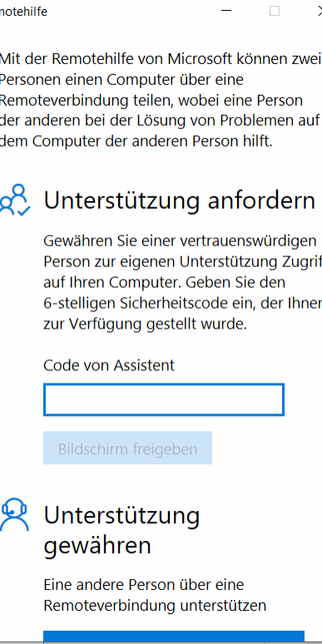Screen dimensions: 322x644
Task: Click the people icon beside Unterstützung anfordern
Action: (15, 200)
